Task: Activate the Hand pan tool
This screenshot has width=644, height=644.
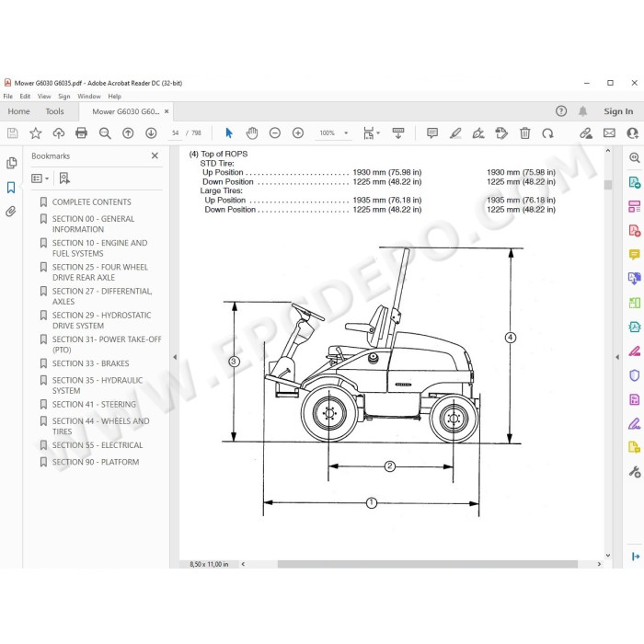Action: (x=252, y=133)
